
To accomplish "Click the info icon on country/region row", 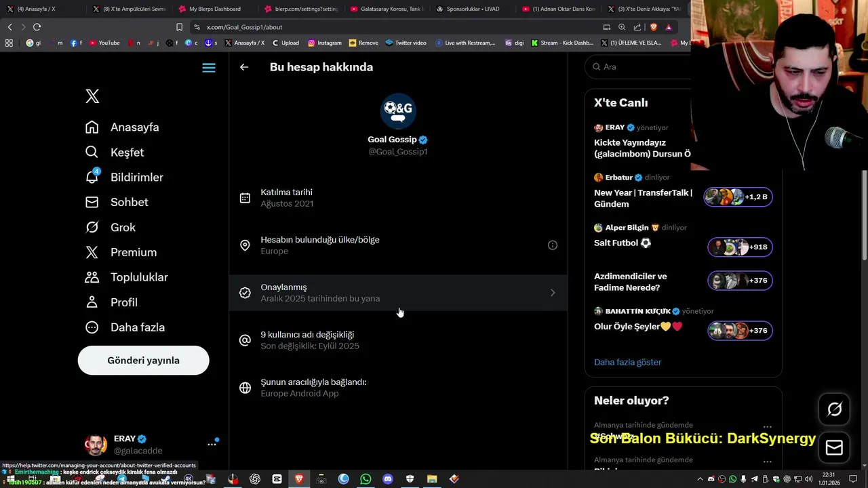I will coord(553,245).
